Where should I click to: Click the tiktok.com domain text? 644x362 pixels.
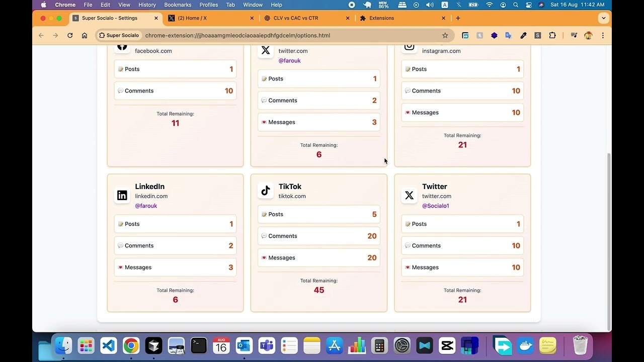(292, 196)
